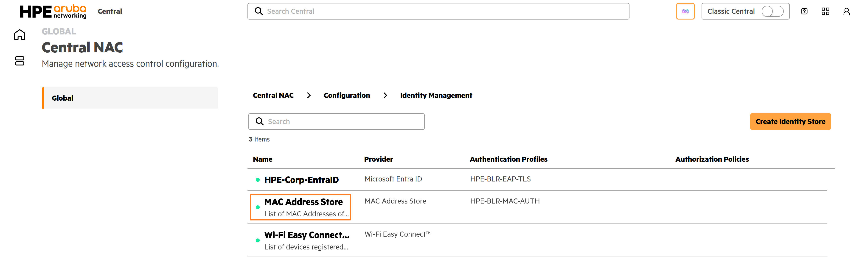Focus the identity store Search field
868x266 pixels.
(336, 121)
